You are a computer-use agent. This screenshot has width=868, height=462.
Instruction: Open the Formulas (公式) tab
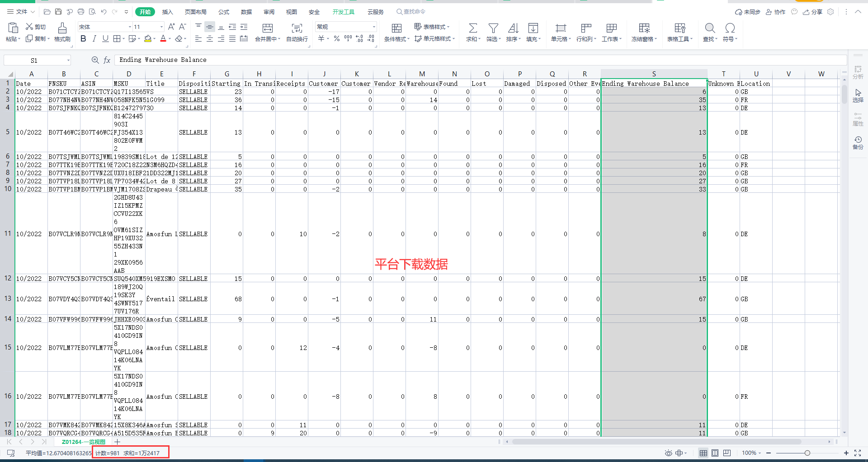224,12
